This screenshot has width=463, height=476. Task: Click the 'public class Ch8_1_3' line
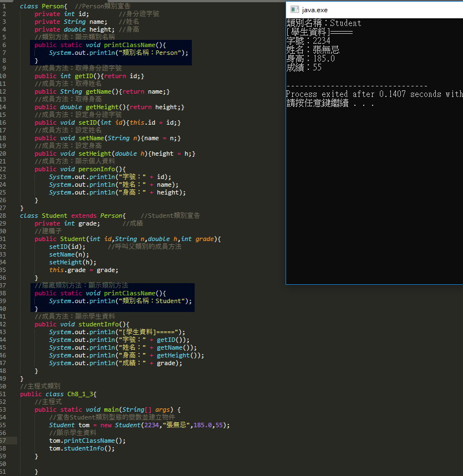(x=58, y=394)
